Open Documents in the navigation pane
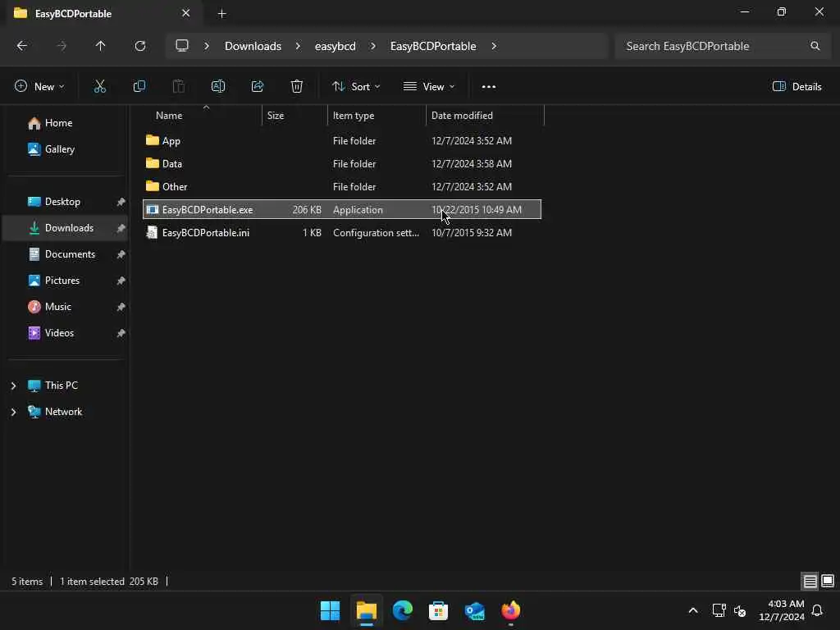Screen dimensions: 840x630 [x=70, y=254]
